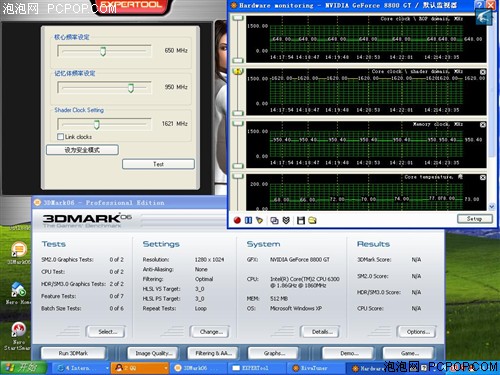Click the Feature Tests 0 of 7 value
This screenshot has width=500, height=375.
(x=116, y=296)
